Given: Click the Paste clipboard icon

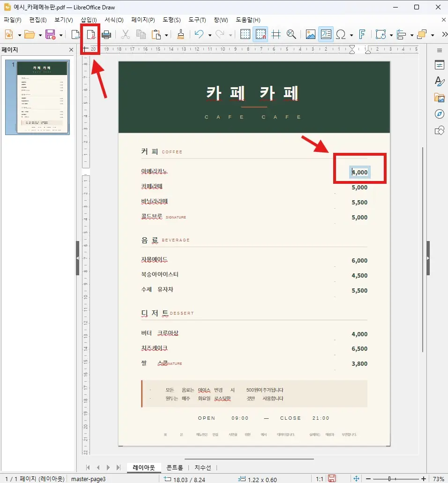Looking at the screenshot, I should click(x=156, y=34).
